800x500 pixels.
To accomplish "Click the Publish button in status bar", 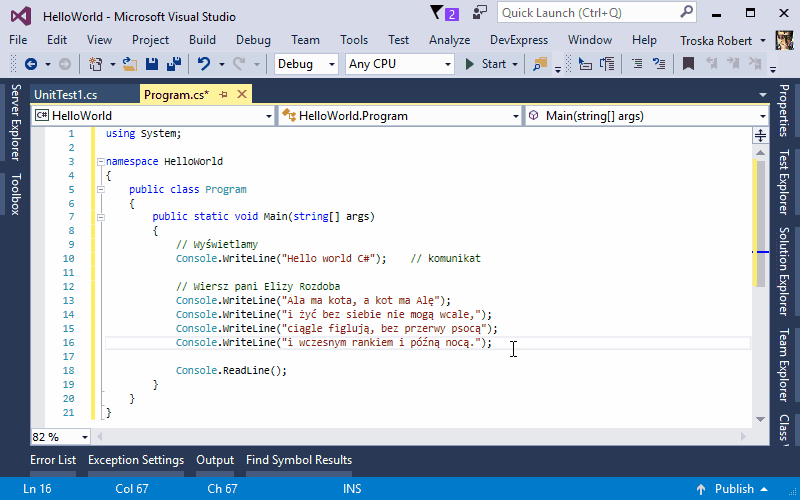I will point(732,489).
